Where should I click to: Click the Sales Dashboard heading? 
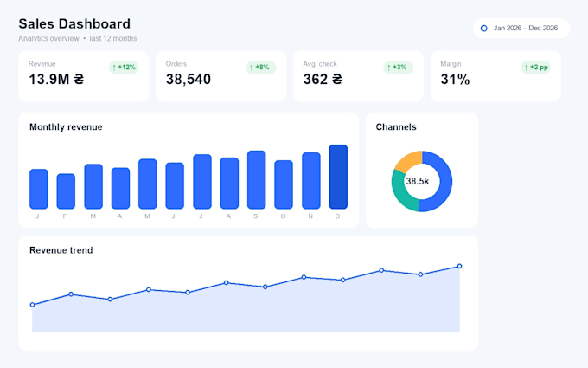(x=74, y=23)
